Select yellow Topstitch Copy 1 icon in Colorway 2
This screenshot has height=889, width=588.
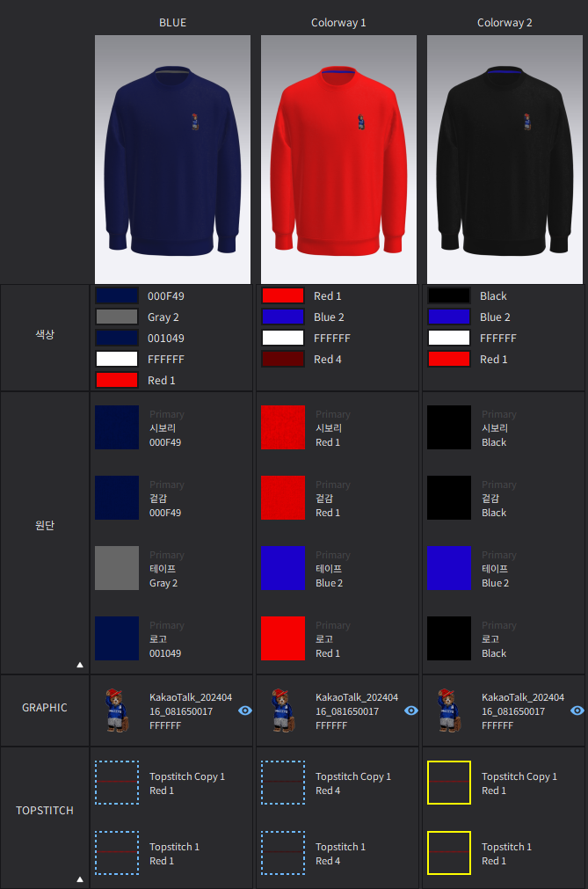448,783
